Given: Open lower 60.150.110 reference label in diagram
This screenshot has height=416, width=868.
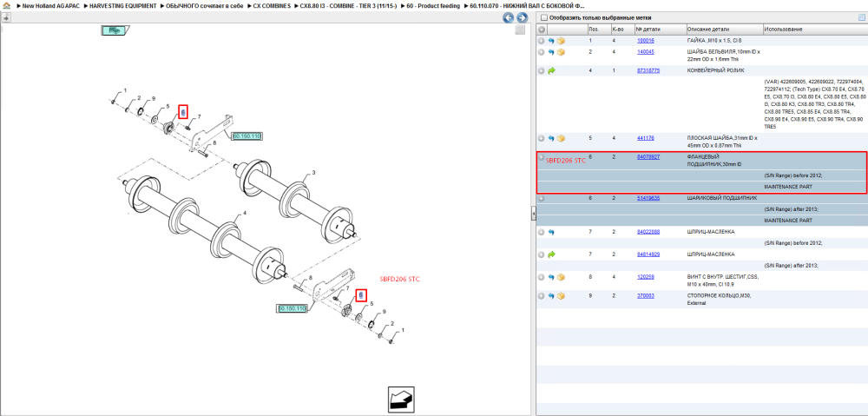Looking at the screenshot, I should click(291, 308).
